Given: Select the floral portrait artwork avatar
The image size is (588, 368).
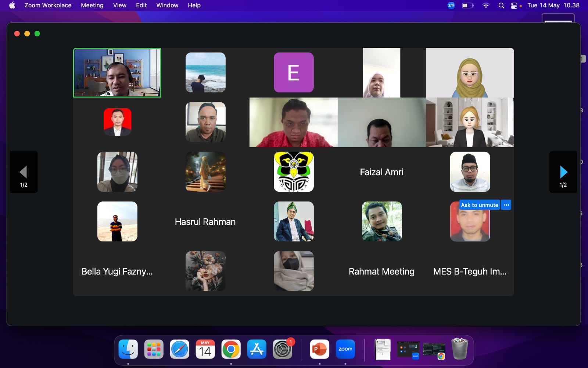Looking at the screenshot, I should [205, 271].
